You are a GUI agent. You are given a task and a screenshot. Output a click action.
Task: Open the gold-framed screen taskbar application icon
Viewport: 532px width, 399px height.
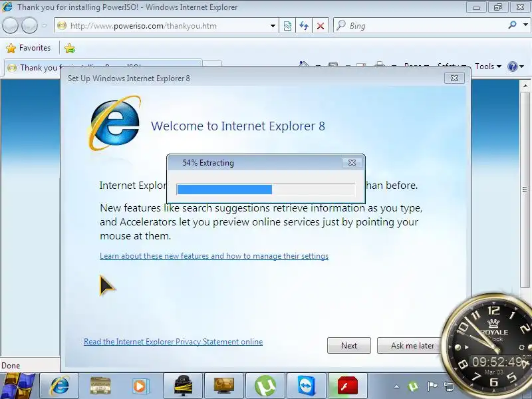click(224, 386)
